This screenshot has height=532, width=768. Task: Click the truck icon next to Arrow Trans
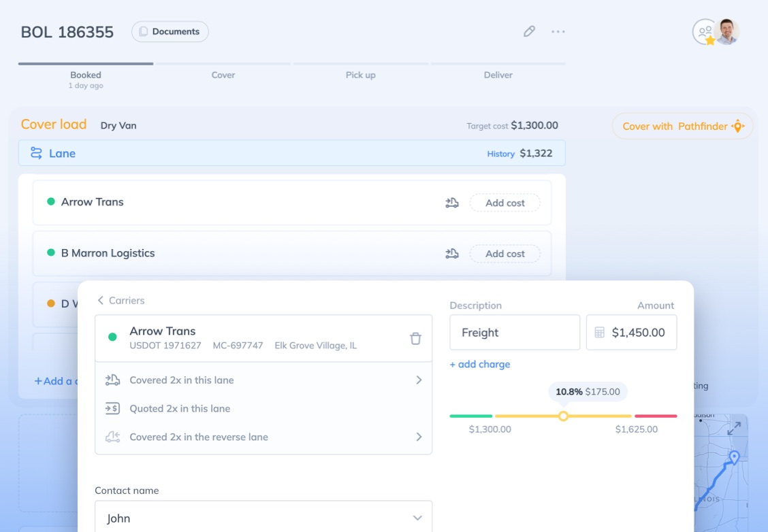point(451,202)
